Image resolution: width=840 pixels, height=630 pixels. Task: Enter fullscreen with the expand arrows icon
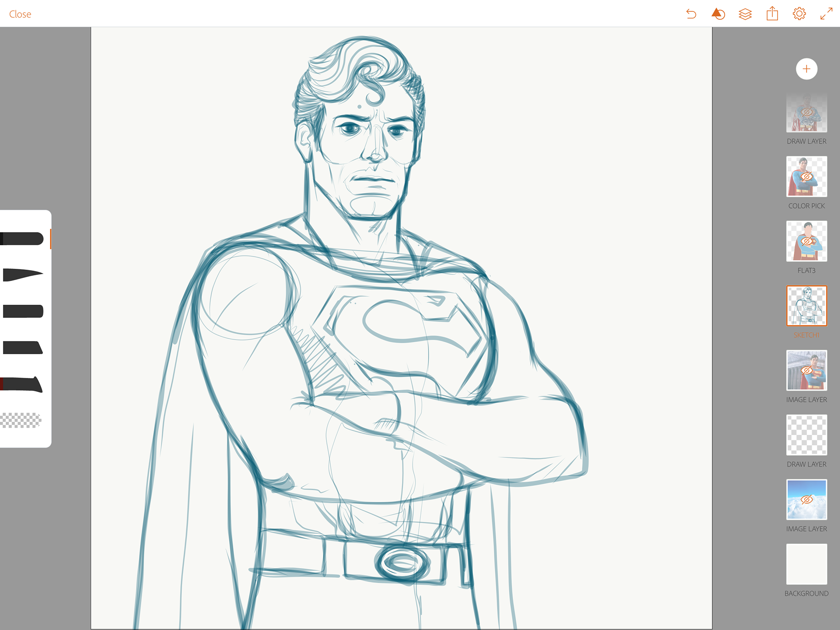pos(826,14)
